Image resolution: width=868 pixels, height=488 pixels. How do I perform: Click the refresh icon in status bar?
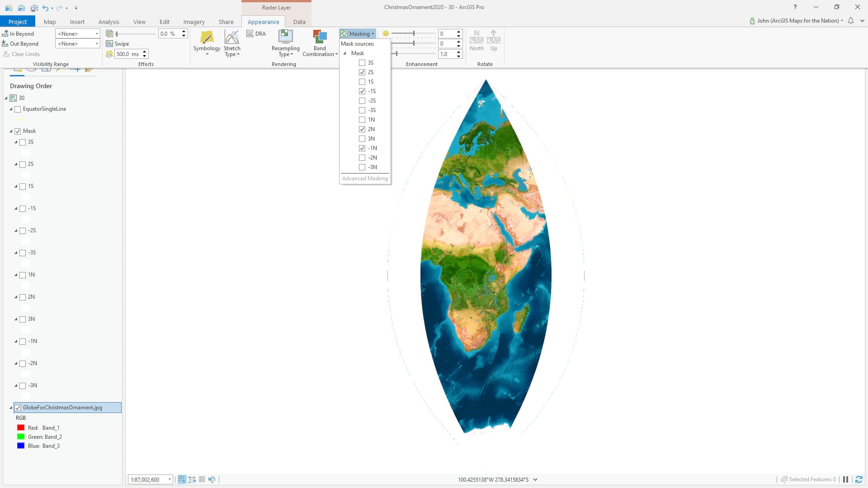pyautogui.click(x=859, y=479)
